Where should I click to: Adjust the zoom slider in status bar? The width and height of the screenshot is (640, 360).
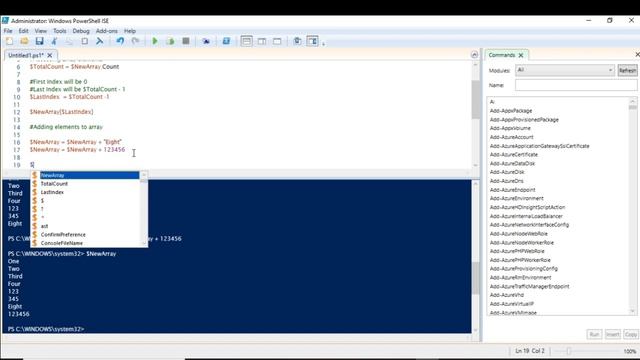click(569, 351)
